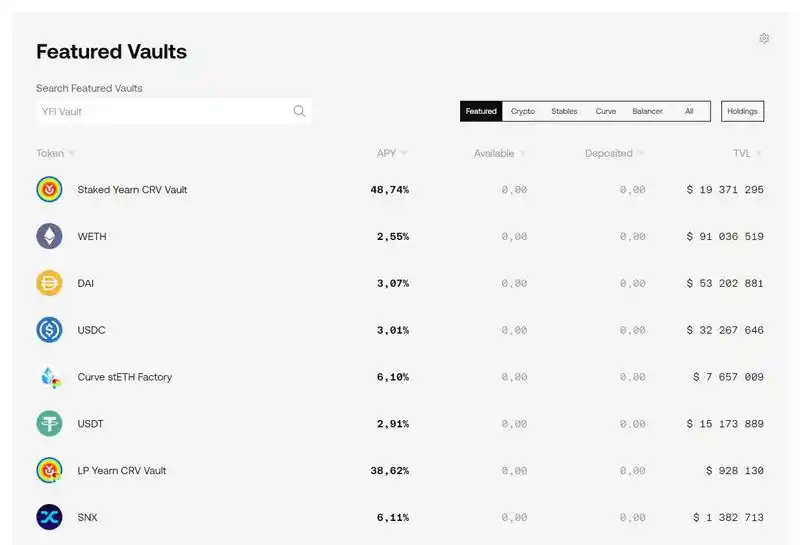Image resolution: width=800 pixels, height=545 pixels.
Task: Click the Holdings button
Action: coord(742,111)
